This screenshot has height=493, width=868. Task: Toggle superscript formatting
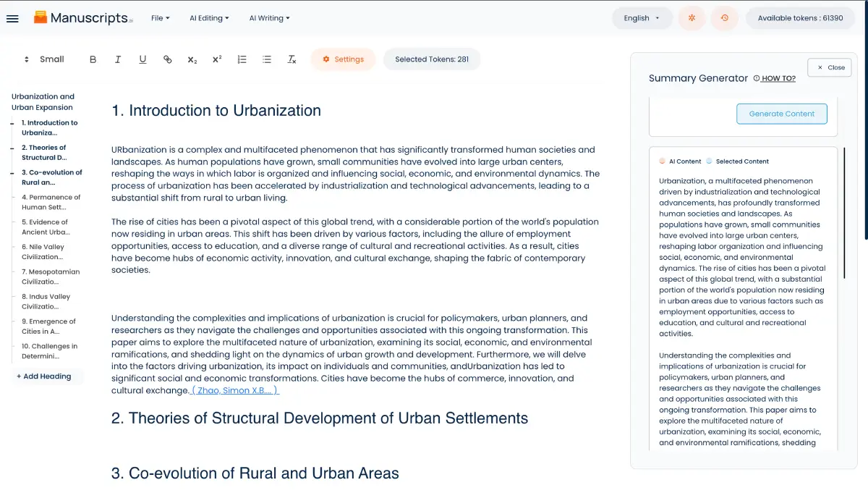click(217, 59)
